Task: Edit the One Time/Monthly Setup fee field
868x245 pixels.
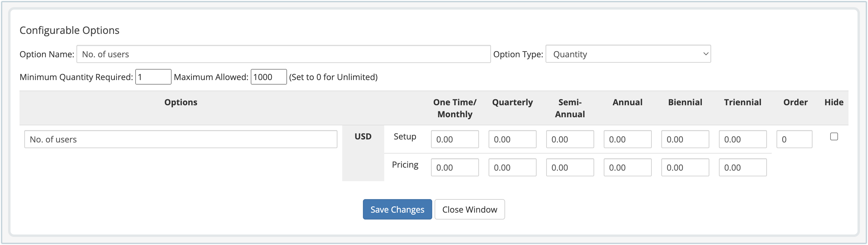Action: (x=455, y=139)
